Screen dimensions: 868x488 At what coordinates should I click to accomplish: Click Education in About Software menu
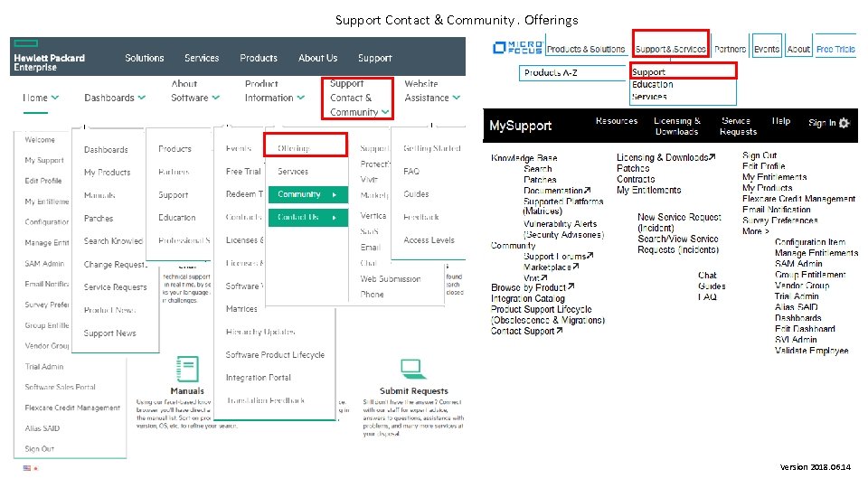coord(176,218)
